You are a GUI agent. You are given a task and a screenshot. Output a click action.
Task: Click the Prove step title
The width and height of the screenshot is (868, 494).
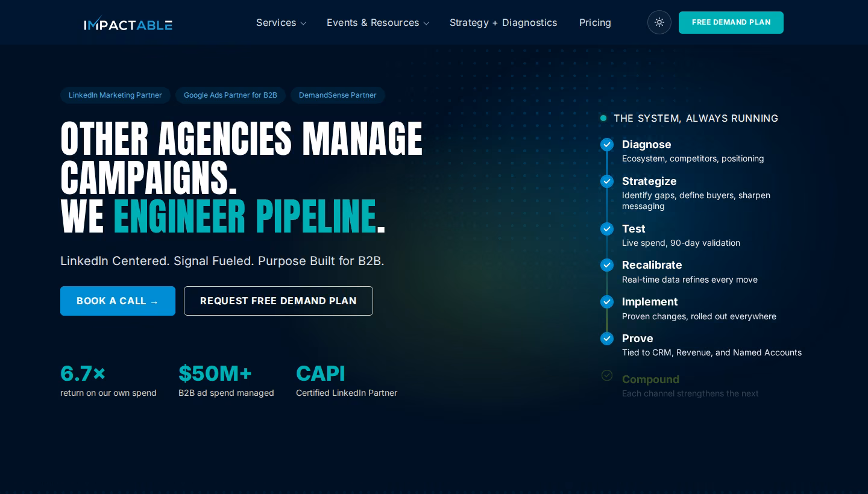coord(638,339)
